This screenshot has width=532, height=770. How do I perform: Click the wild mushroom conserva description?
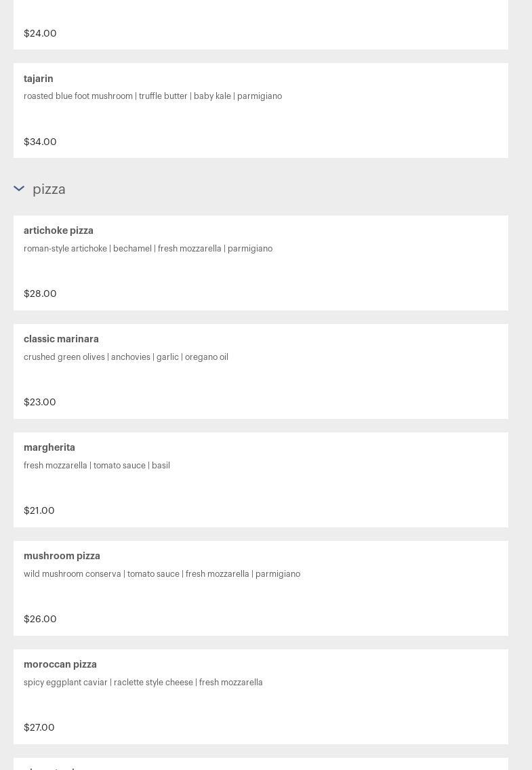click(x=162, y=573)
